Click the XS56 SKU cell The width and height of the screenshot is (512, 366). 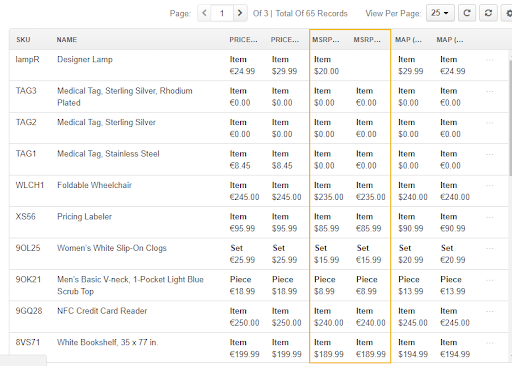(25, 217)
